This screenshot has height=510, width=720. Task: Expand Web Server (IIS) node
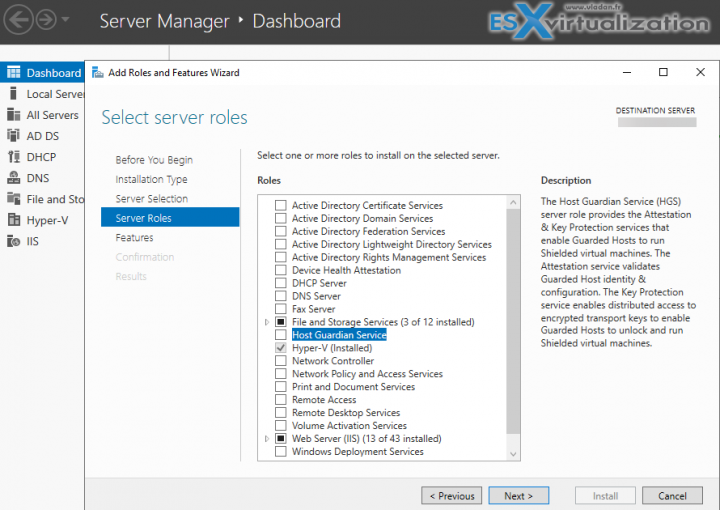(267, 439)
